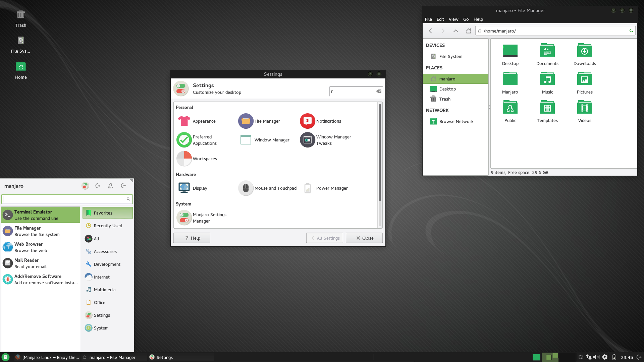Select Trash in Places sidebar
Viewport: 644px width, 362px height.
point(455,99)
